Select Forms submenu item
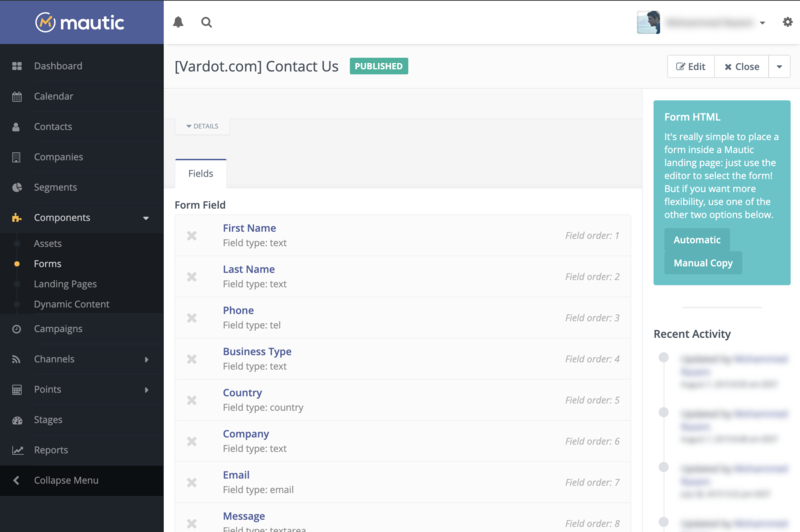This screenshot has height=532, width=800. (x=47, y=264)
